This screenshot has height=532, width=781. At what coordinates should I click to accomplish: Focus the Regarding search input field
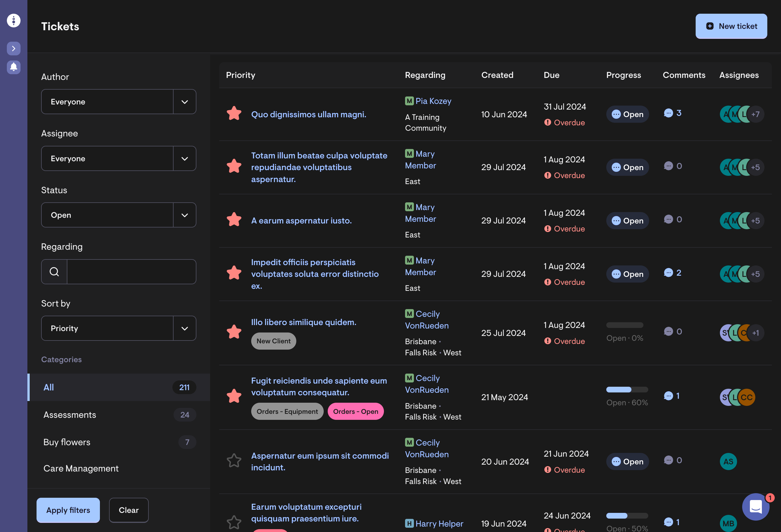click(x=131, y=271)
